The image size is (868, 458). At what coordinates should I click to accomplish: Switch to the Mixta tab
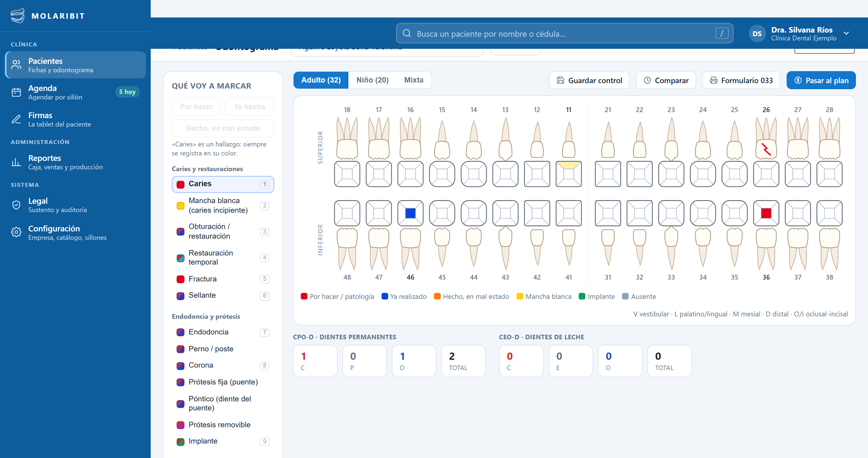[414, 80]
